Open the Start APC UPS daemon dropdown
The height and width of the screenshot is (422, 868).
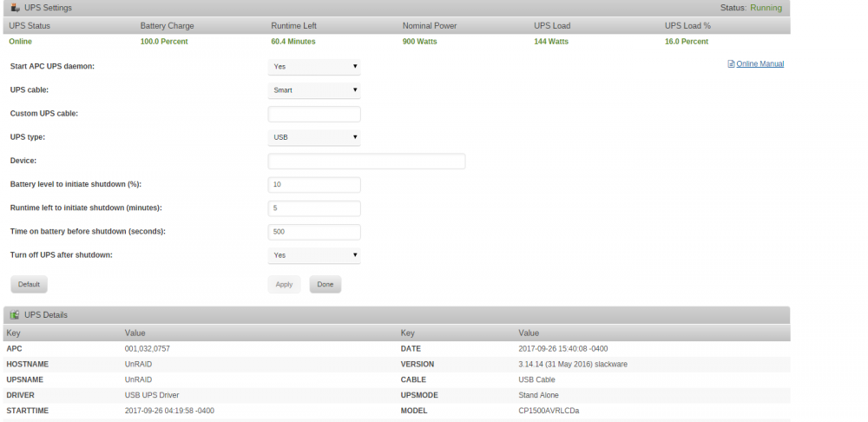click(314, 67)
